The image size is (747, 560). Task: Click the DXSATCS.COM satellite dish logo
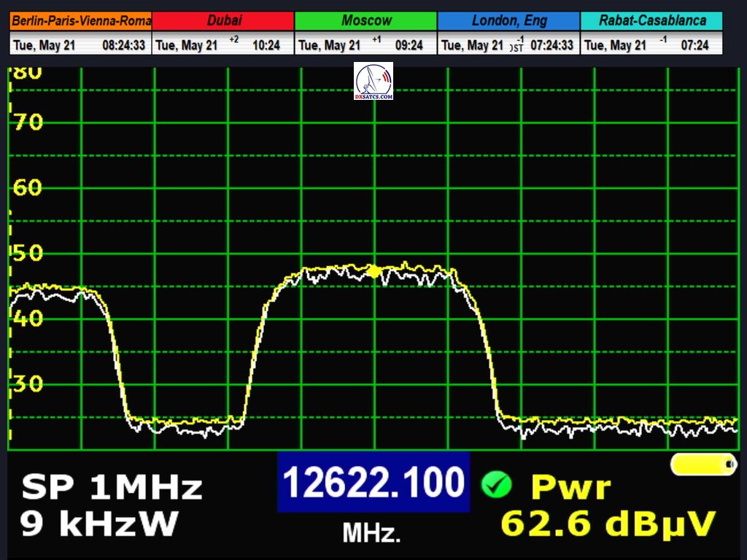pos(373,81)
